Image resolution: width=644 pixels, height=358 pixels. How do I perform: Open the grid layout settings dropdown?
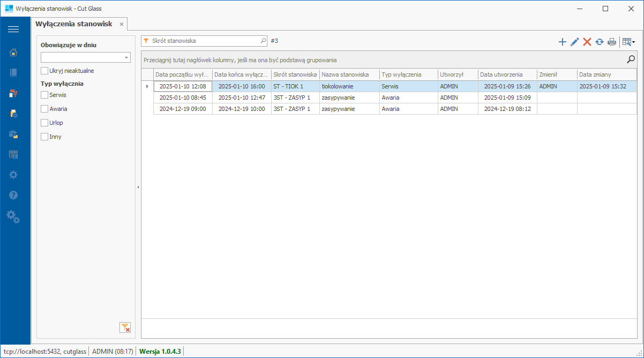[x=628, y=42]
